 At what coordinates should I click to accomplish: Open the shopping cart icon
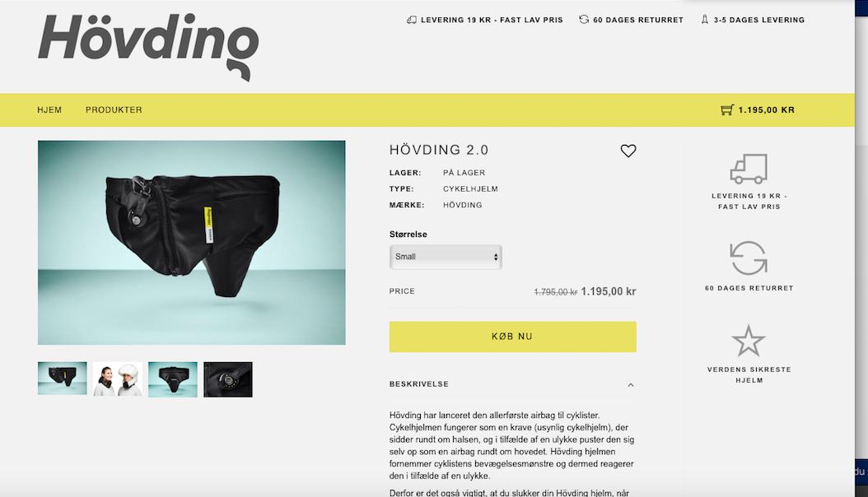727,110
